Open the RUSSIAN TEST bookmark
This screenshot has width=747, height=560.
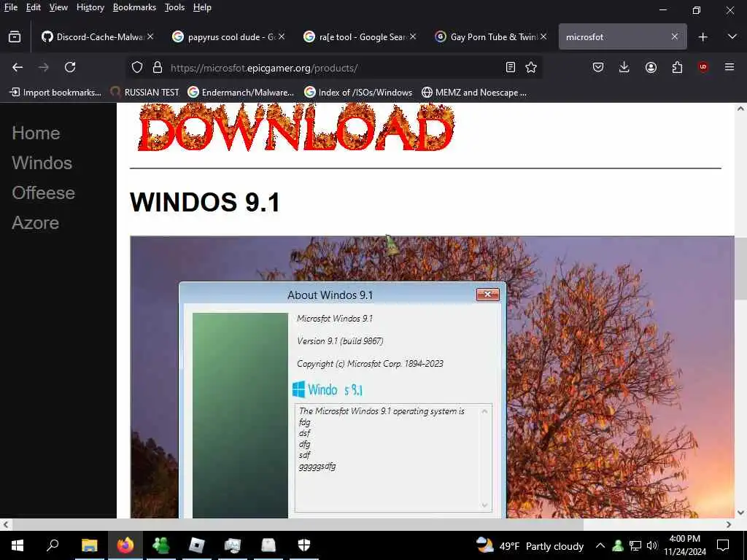(x=144, y=93)
